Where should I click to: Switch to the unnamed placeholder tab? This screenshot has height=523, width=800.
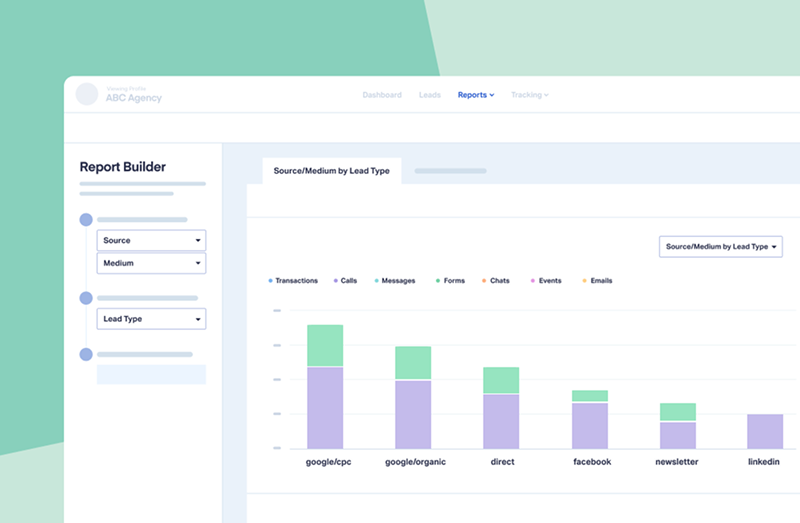point(451,171)
